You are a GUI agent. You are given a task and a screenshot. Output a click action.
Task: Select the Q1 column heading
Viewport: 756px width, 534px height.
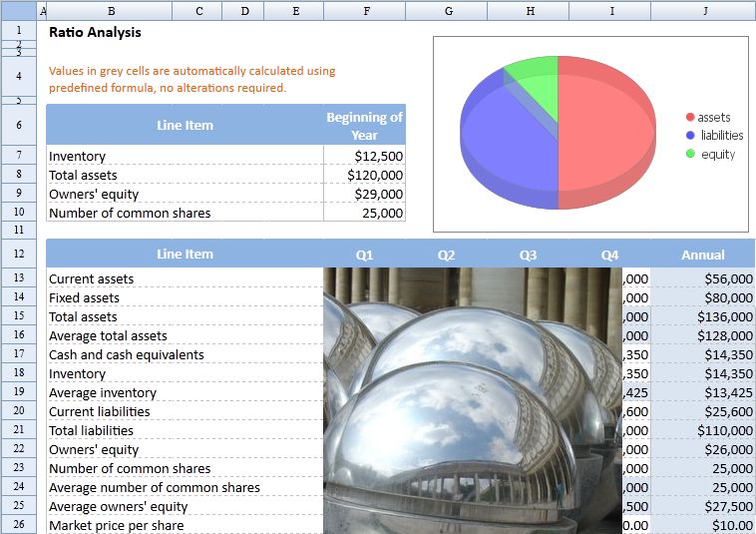pos(364,255)
